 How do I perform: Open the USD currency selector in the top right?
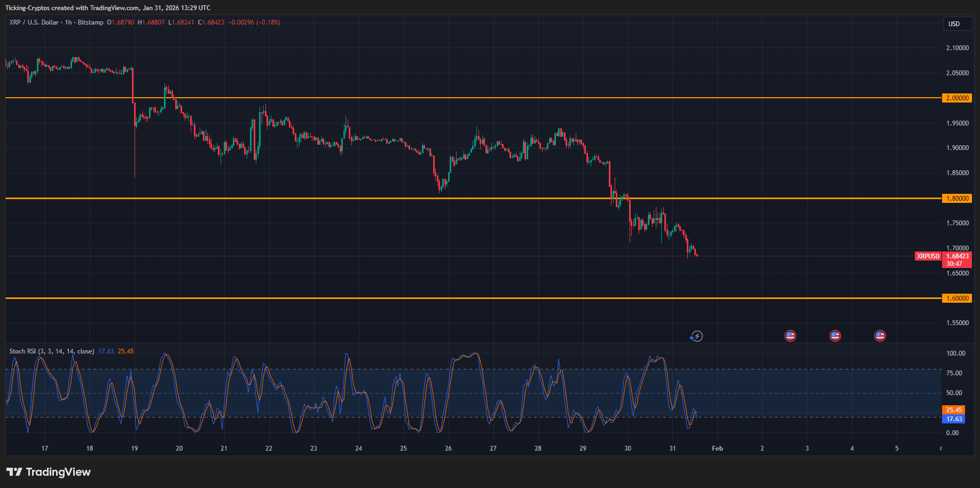coord(958,23)
